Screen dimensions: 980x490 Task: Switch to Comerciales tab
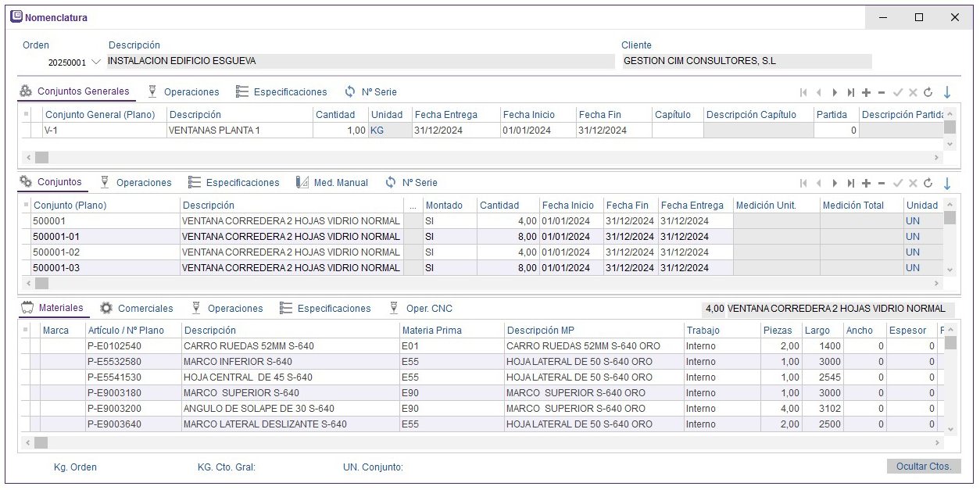coord(137,309)
